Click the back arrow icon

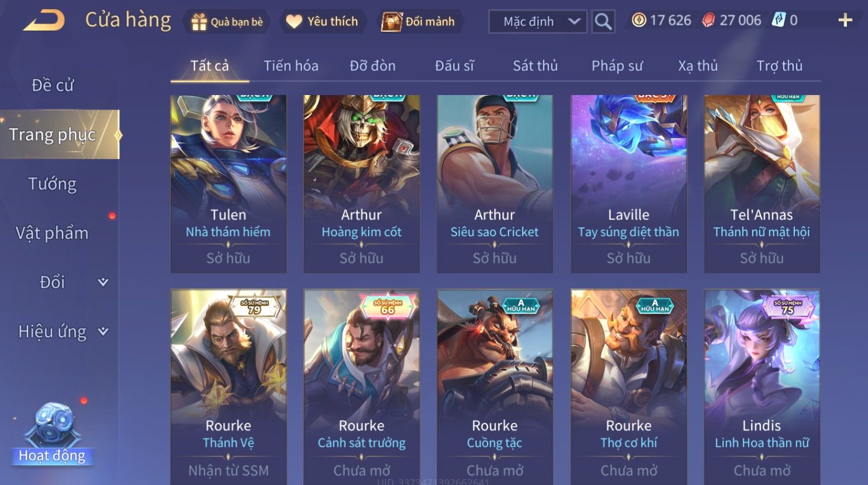44,21
